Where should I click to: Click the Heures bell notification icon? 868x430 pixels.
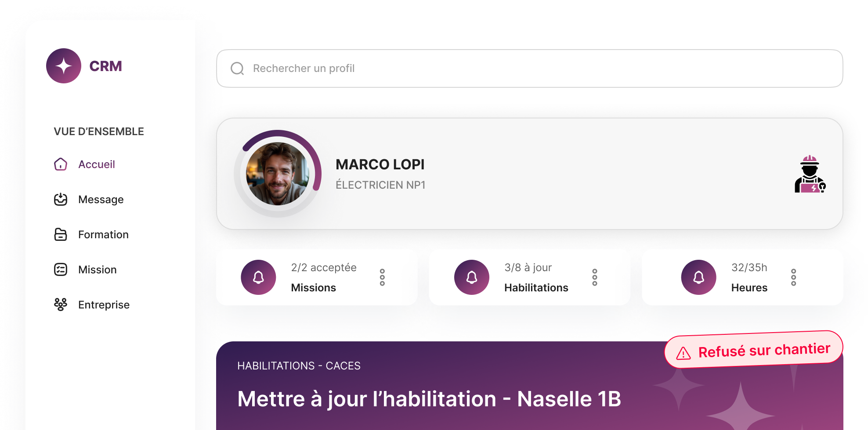tap(698, 277)
